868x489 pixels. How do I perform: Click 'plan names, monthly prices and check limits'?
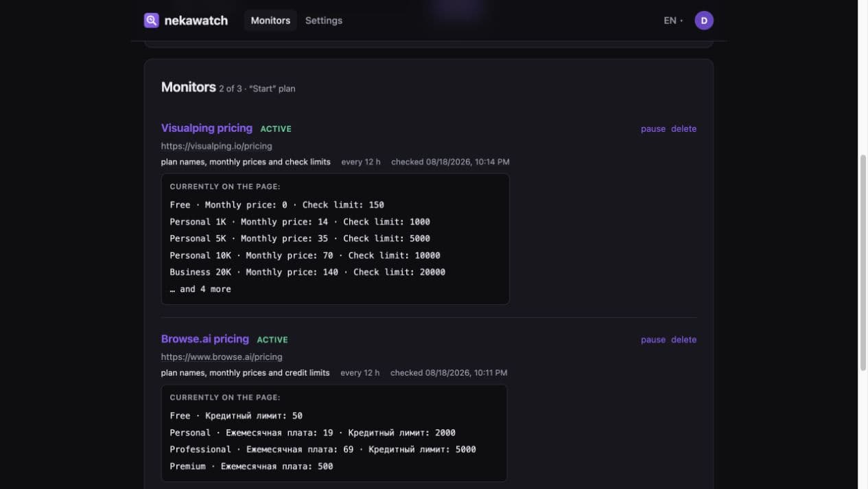coord(246,162)
